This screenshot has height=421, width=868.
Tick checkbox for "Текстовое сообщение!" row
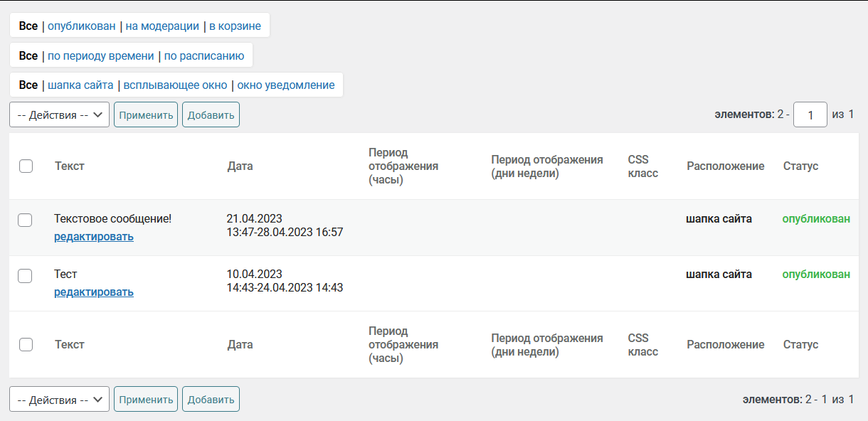coord(25,220)
